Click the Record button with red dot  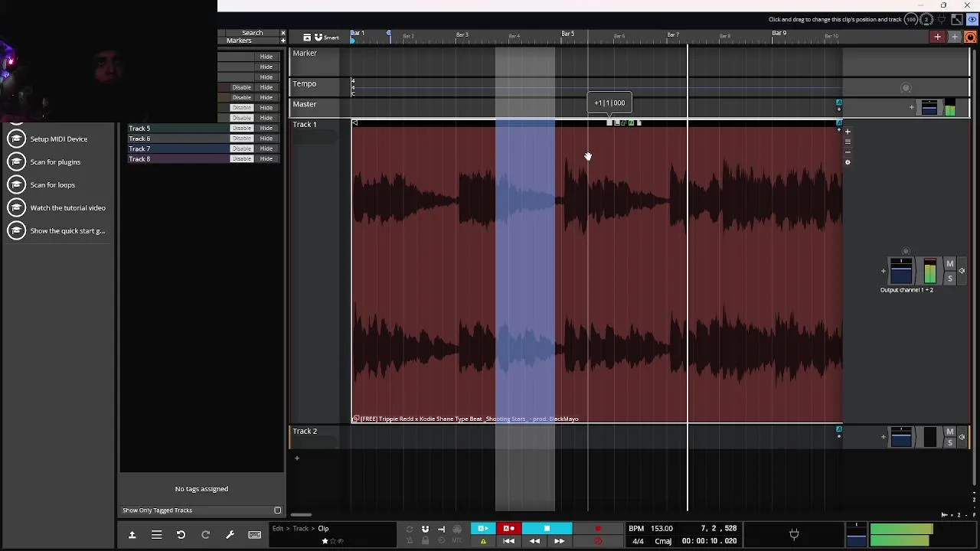pyautogui.click(x=598, y=529)
